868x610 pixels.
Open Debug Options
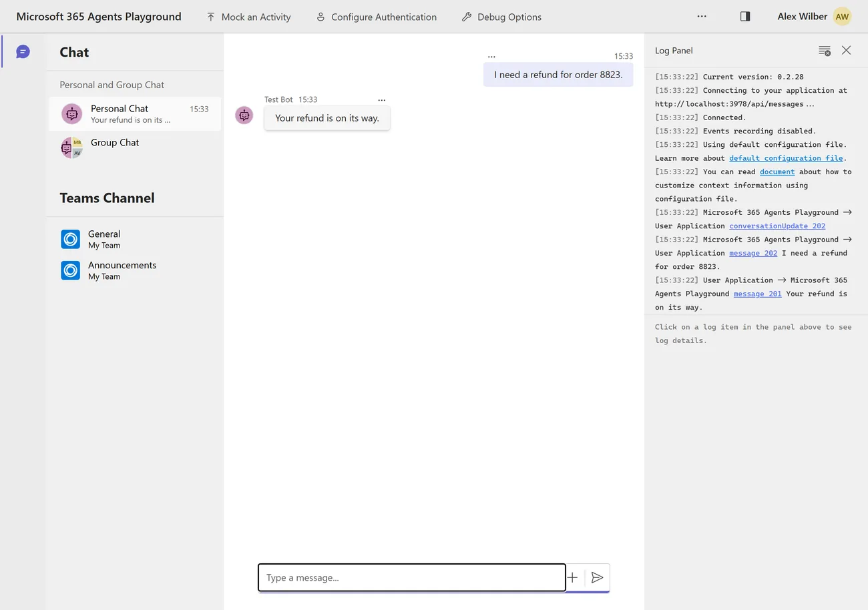pyautogui.click(x=501, y=17)
